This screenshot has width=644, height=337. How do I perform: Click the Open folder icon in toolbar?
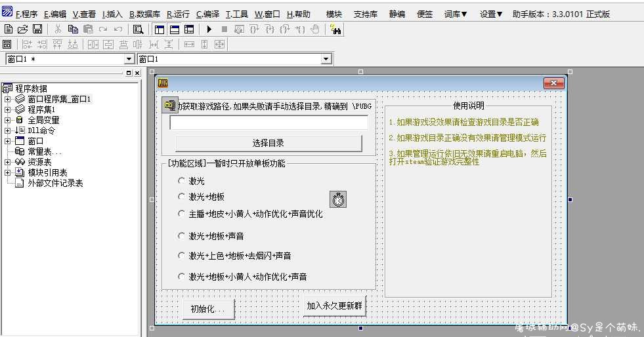22,29
